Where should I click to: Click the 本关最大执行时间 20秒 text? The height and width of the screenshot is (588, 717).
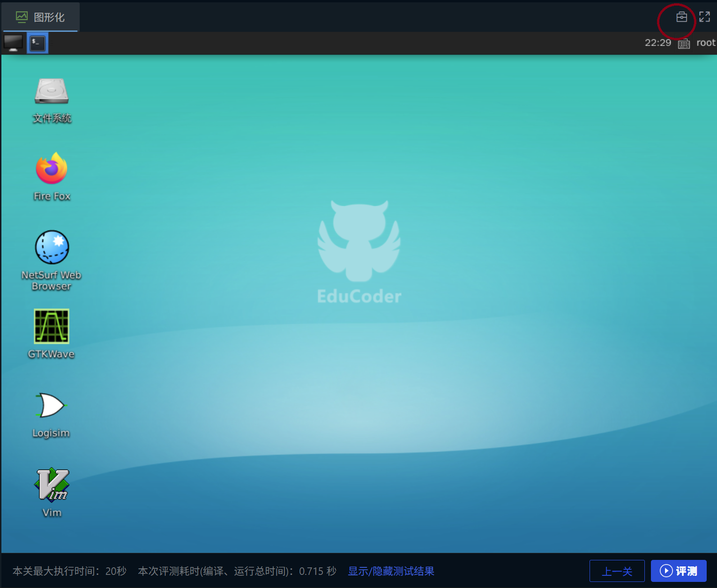click(x=69, y=571)
